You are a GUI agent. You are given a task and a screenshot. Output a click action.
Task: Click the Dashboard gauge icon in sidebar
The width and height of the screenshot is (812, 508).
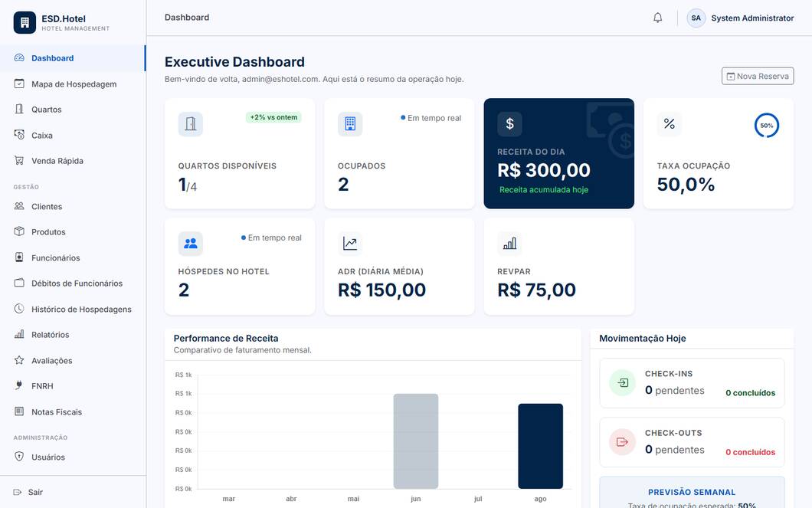(19, 58)
